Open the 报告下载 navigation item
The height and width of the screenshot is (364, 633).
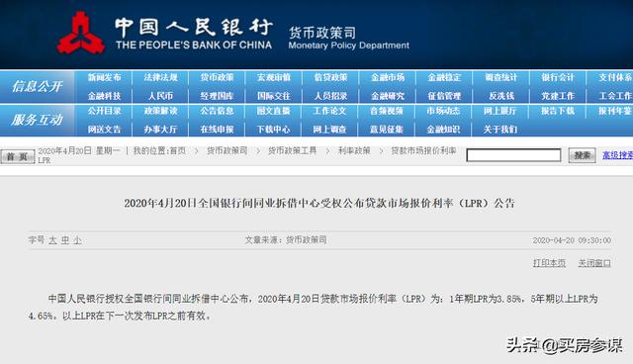pos(558,111)
